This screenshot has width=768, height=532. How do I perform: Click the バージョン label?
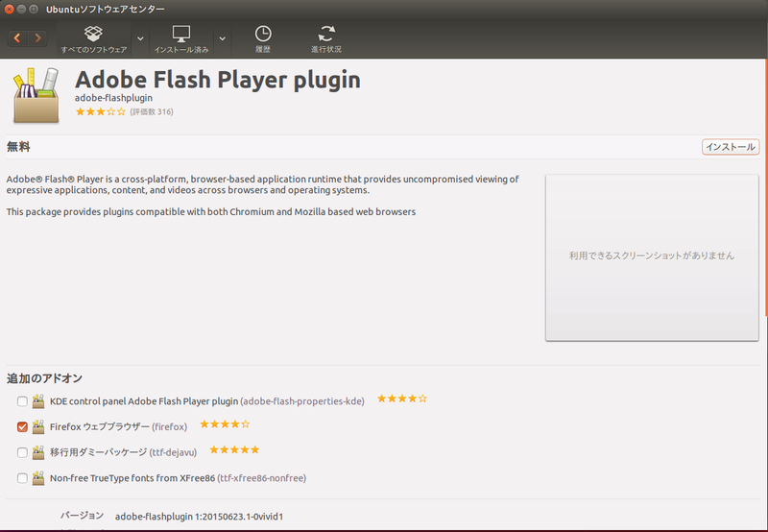click(x=82, y=516)
